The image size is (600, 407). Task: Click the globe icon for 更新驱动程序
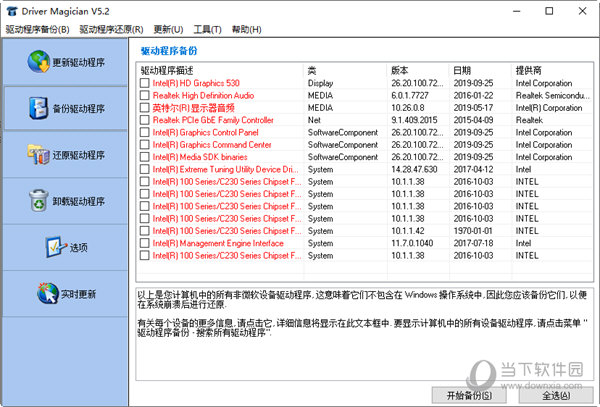(x=39, y=61)
